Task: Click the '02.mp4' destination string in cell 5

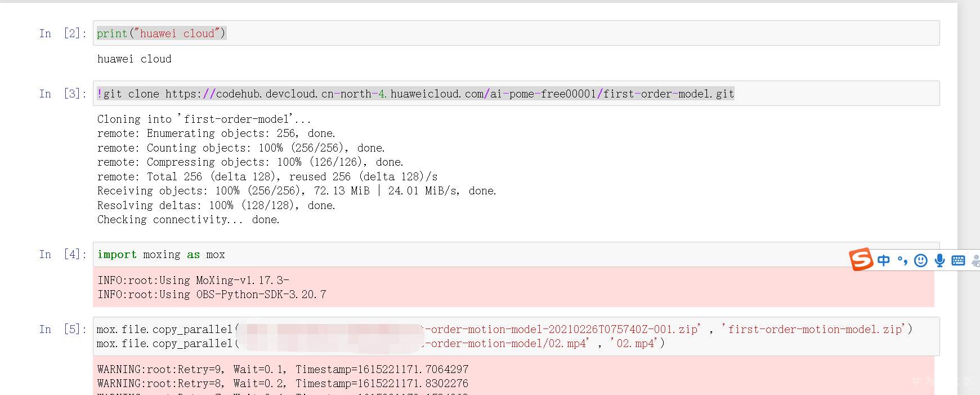Action: [x=634, y=344]
